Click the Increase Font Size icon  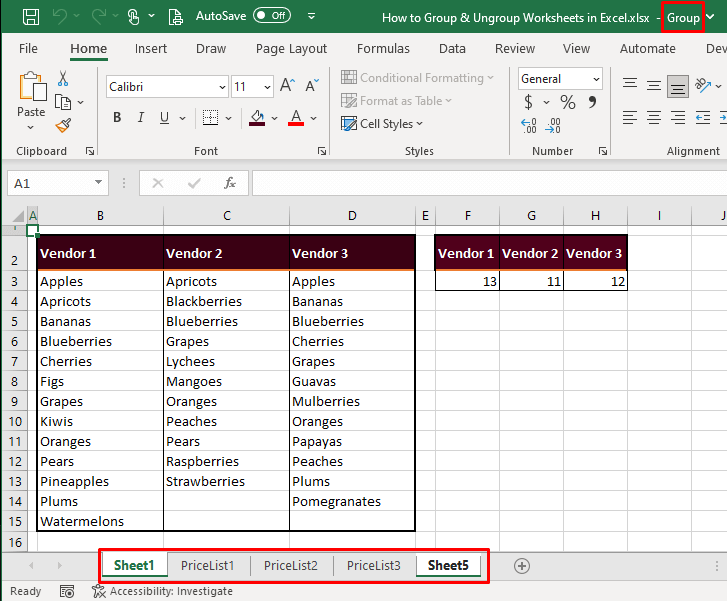pos(287,86)
